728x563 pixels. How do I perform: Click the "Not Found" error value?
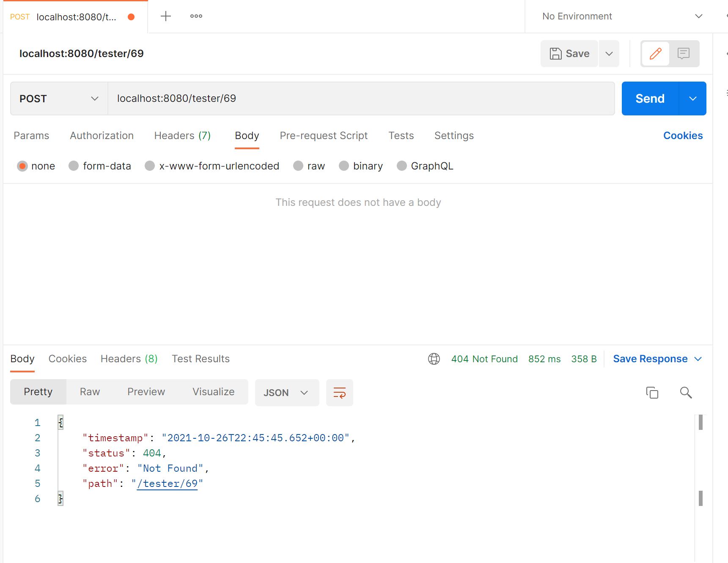pyautogui.click(x=170, y=468)
